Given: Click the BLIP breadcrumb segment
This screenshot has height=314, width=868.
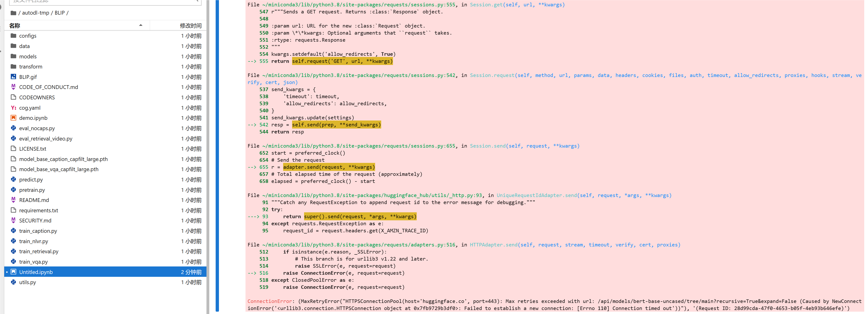Looking at the screenshot, I should click(x=60, y=13).
